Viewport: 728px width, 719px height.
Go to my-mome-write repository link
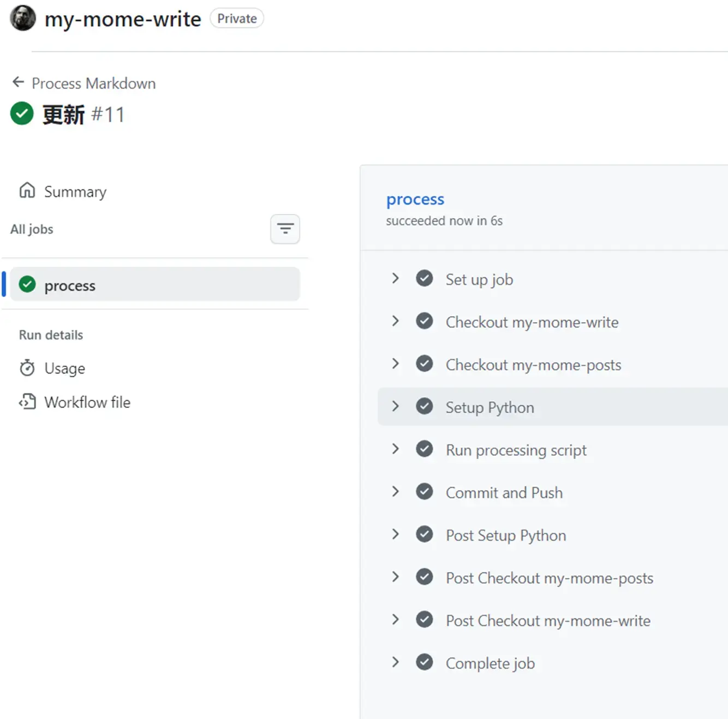tap(123, 19)
